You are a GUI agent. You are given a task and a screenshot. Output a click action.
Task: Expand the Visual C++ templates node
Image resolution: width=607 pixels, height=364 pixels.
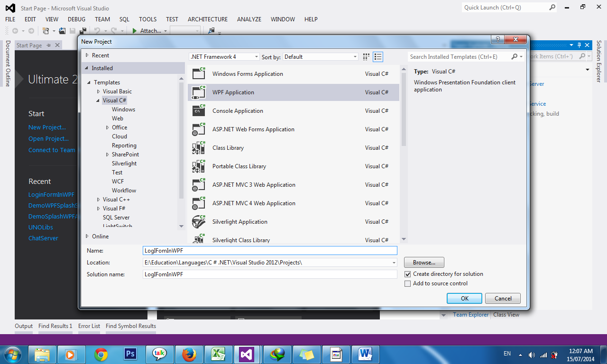pyautogui.click(x=98, y=199)
